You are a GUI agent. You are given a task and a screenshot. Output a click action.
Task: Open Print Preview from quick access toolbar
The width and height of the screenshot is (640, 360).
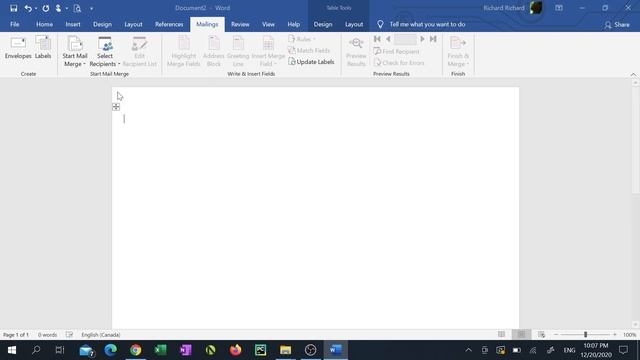pos(77,8)
